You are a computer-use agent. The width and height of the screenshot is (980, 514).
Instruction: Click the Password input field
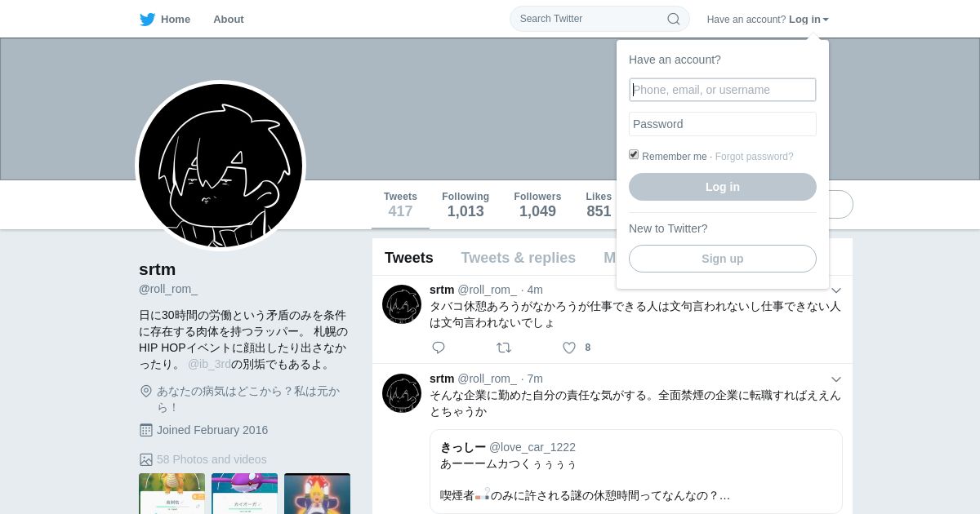click(x=723, y=124)
